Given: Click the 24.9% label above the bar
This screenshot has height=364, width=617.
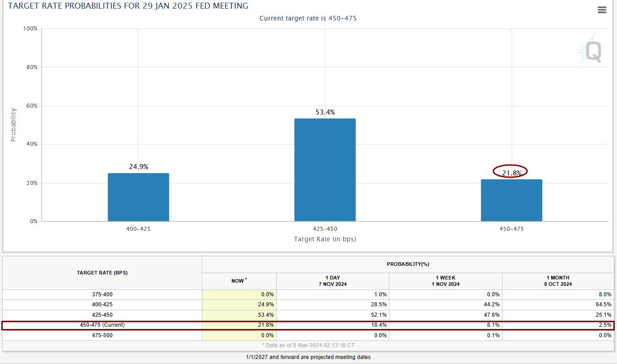Looking at the screenshot, I should (138, 167).
